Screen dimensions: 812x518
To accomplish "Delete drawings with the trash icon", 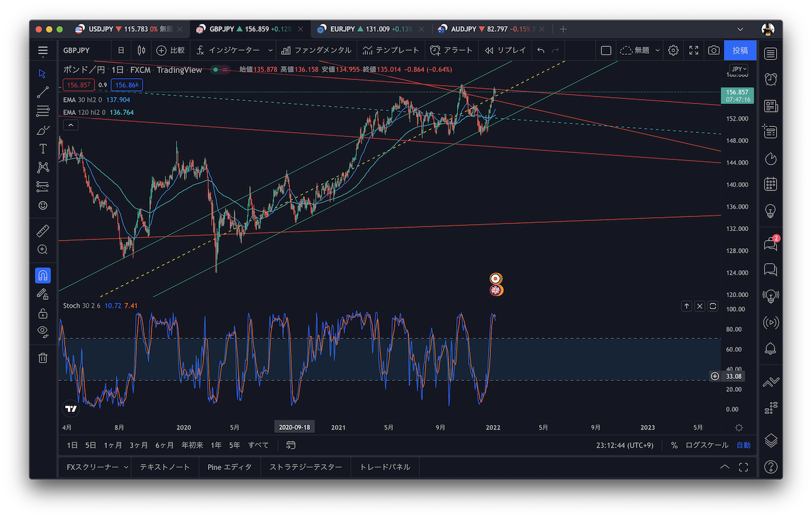I will coord(43,358).
